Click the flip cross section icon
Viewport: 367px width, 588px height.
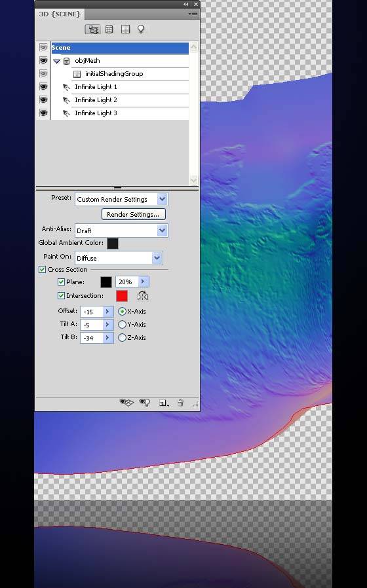[x=143, y=296]
